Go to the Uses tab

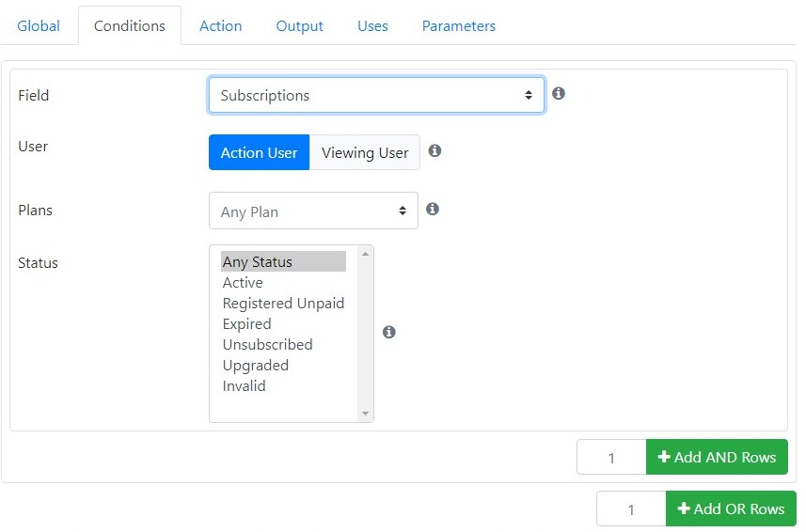[372, 25]
